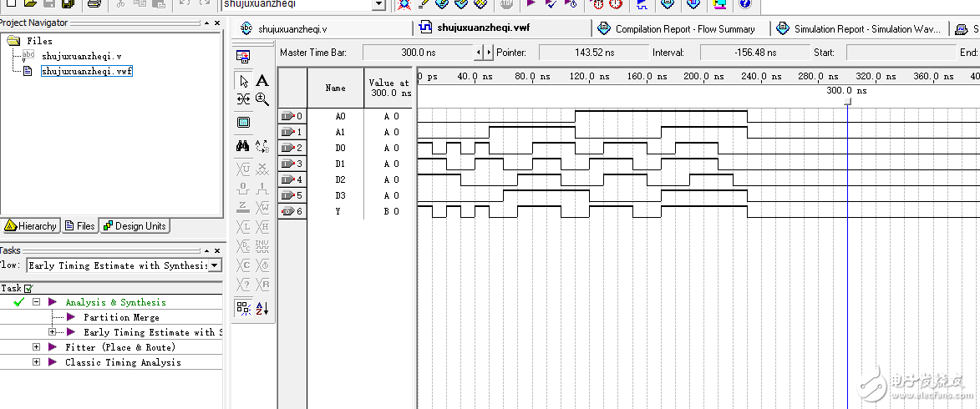Image resolution: width=980 pixels, height=409 pixels.
Task: Open the project name dropdown in toolbar
Action: [x=378, y=4]
